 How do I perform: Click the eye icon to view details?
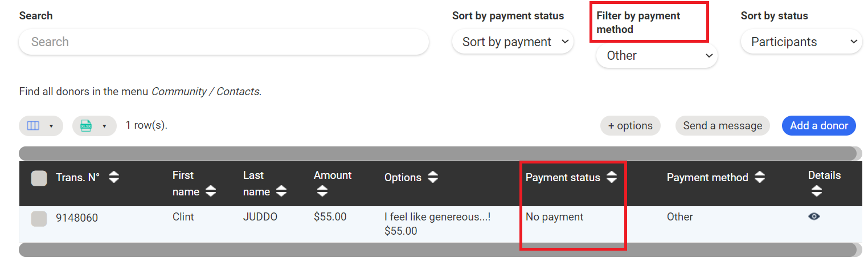point(814,216)
